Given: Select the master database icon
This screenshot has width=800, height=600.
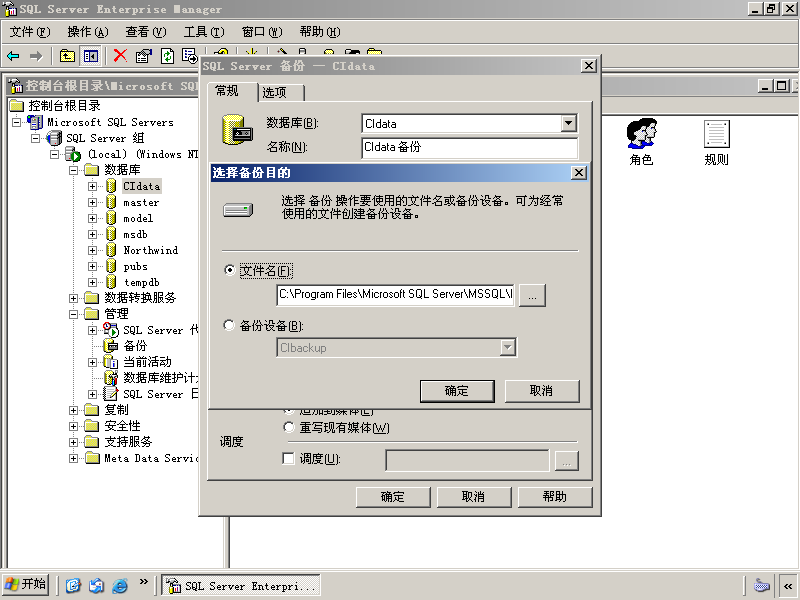Looking at the screenshot, I should (x=111, y=203).
